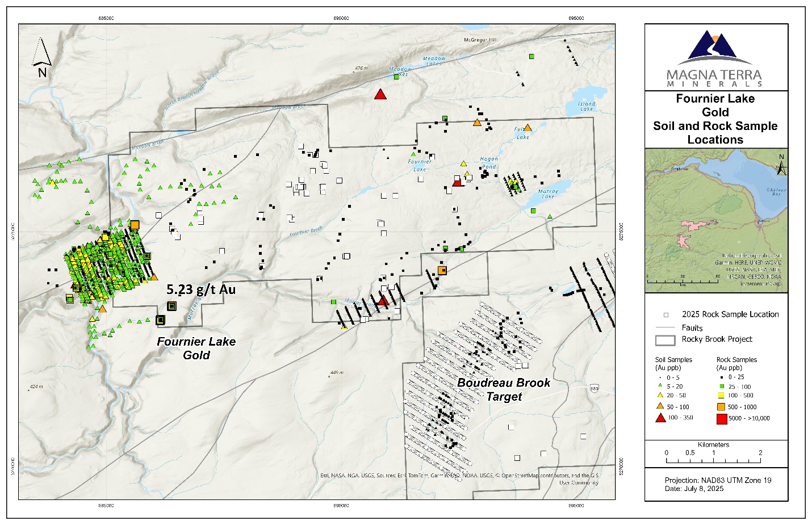Click the yellow triangle 20 - 50 legend symbol
The image size is (812, 525).
tap(660, 396)
